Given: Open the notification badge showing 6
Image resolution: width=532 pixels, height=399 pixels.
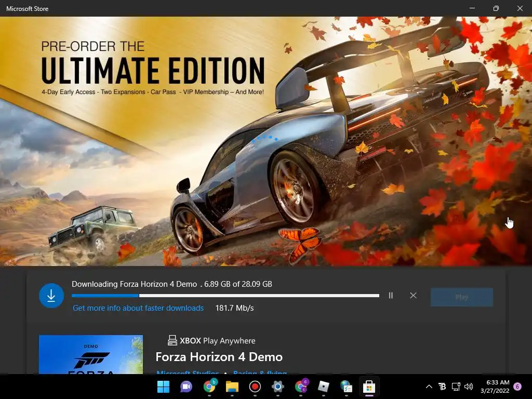Looking at the screenshot, I should point(517,387).
